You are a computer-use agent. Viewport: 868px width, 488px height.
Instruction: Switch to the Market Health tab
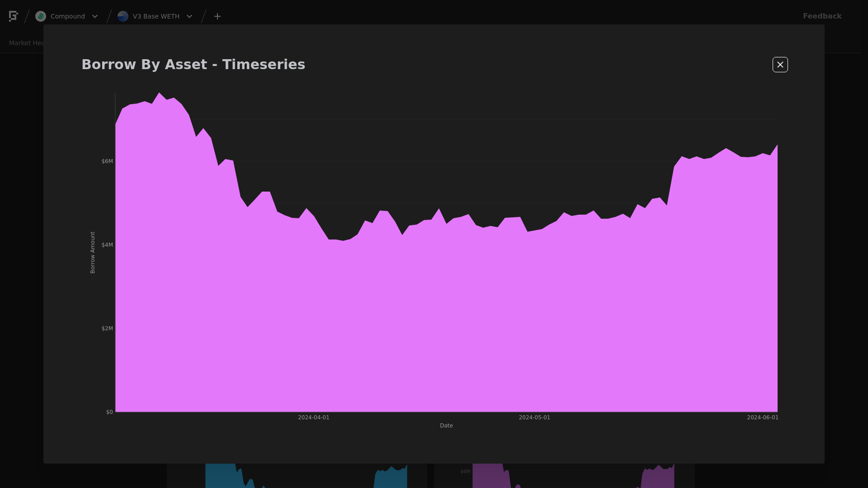point(26,43)
